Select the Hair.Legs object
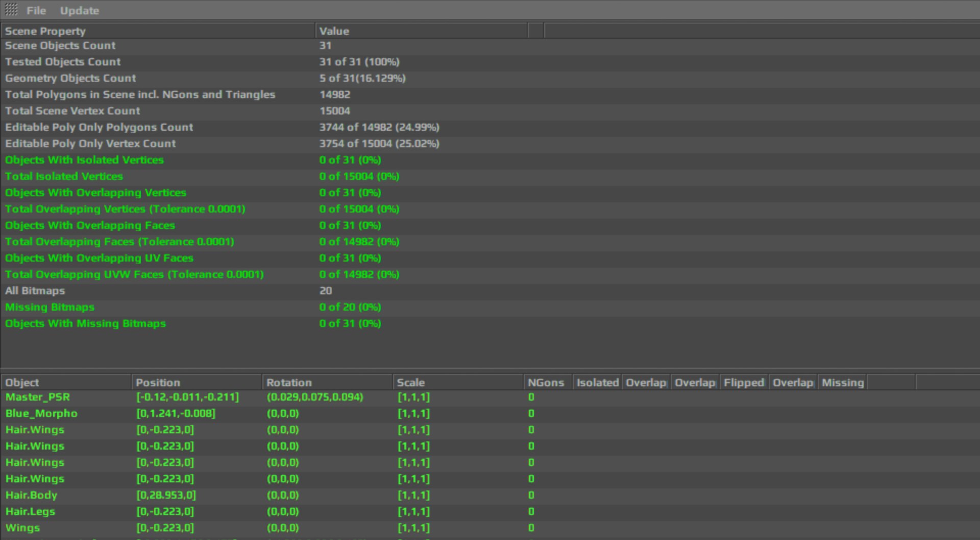The image size is (980, 540). coord(30,512)
